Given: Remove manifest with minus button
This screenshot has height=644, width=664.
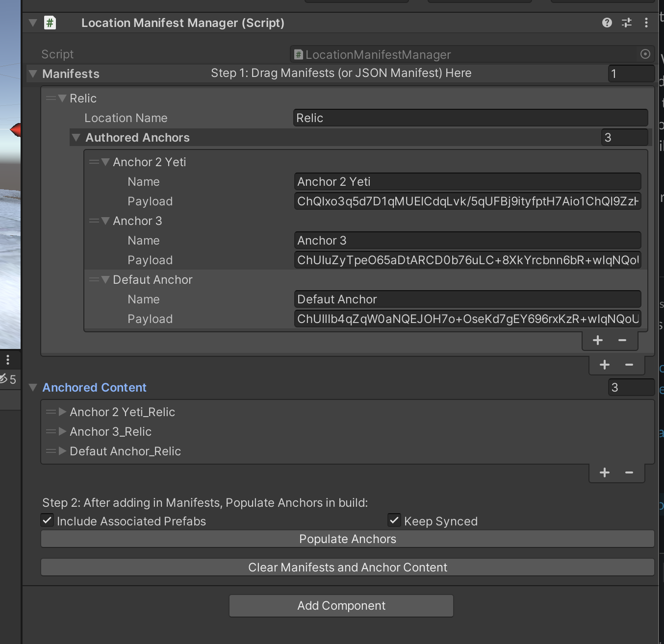Looking at the screenshot, I should [x=629, y=365].
